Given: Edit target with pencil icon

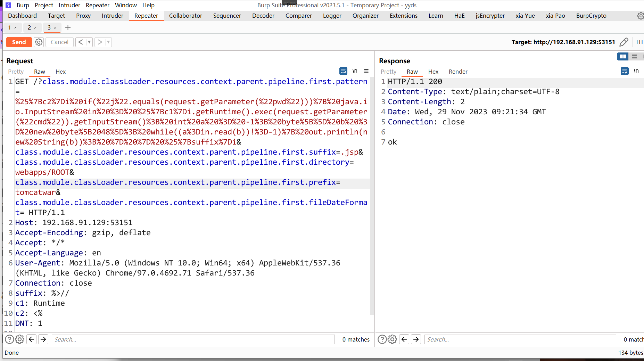Looking at the screenshot, I should [x=624, y=42].
